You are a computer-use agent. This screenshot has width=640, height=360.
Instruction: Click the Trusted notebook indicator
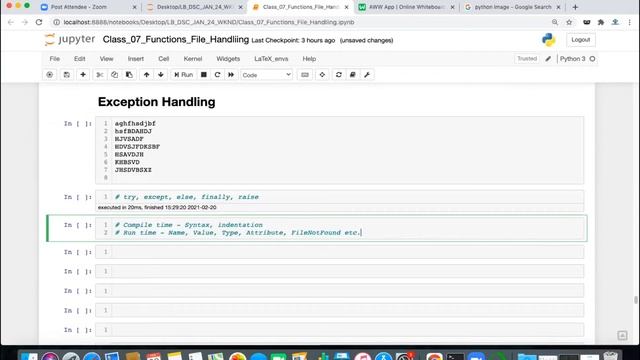point(527,59)
